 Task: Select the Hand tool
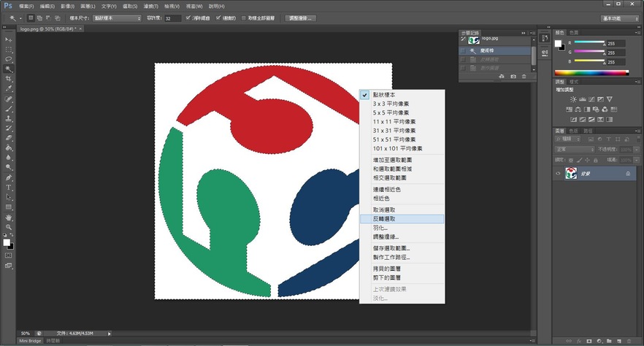click(x=8, y=218)
